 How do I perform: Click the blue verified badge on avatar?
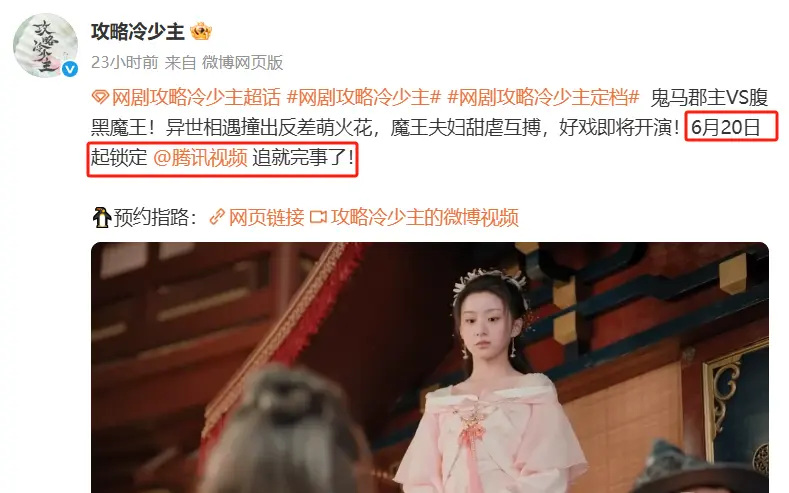pyautogui.click(x=70, y=69)
